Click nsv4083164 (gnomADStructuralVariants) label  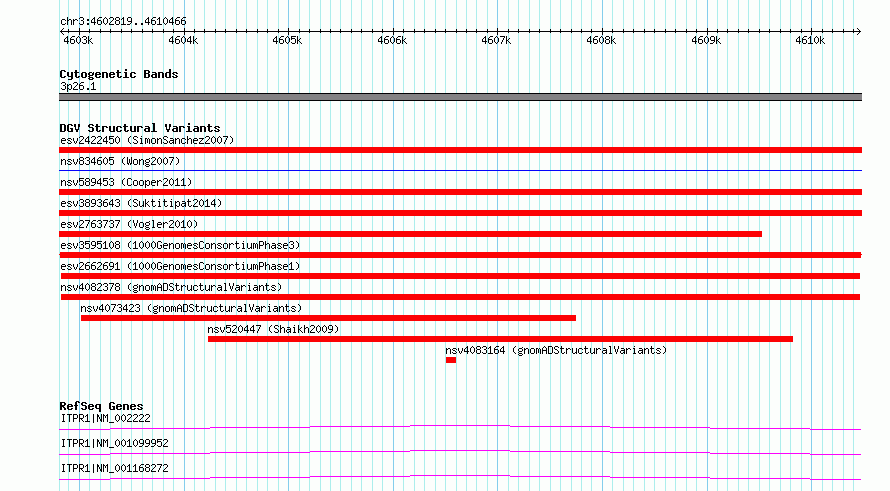coord(556,350)
